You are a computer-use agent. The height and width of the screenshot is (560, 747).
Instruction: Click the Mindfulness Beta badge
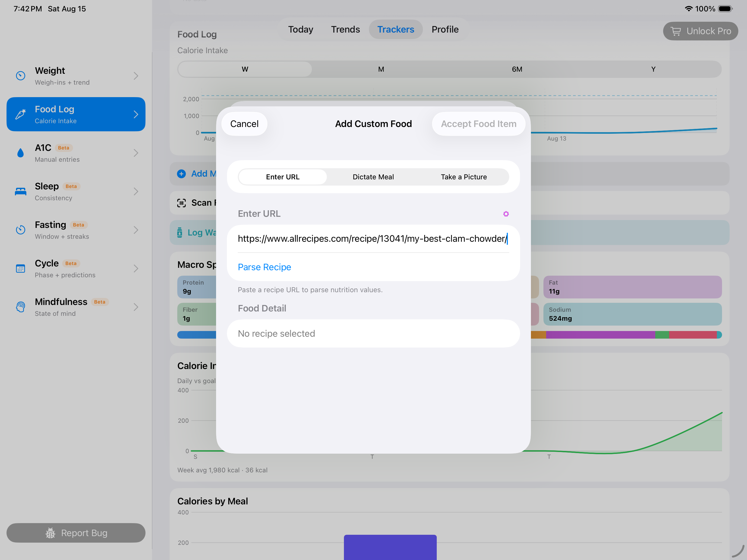100,302
